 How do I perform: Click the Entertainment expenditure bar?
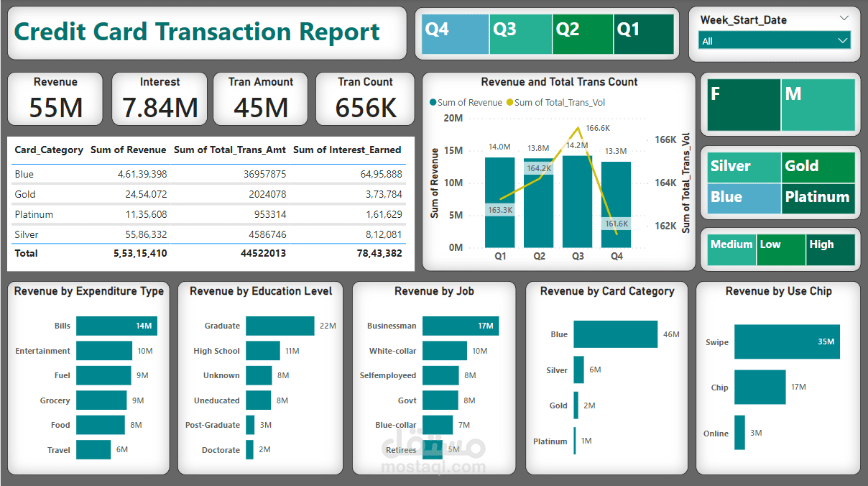pyautogui.click(x=104, y=351)
